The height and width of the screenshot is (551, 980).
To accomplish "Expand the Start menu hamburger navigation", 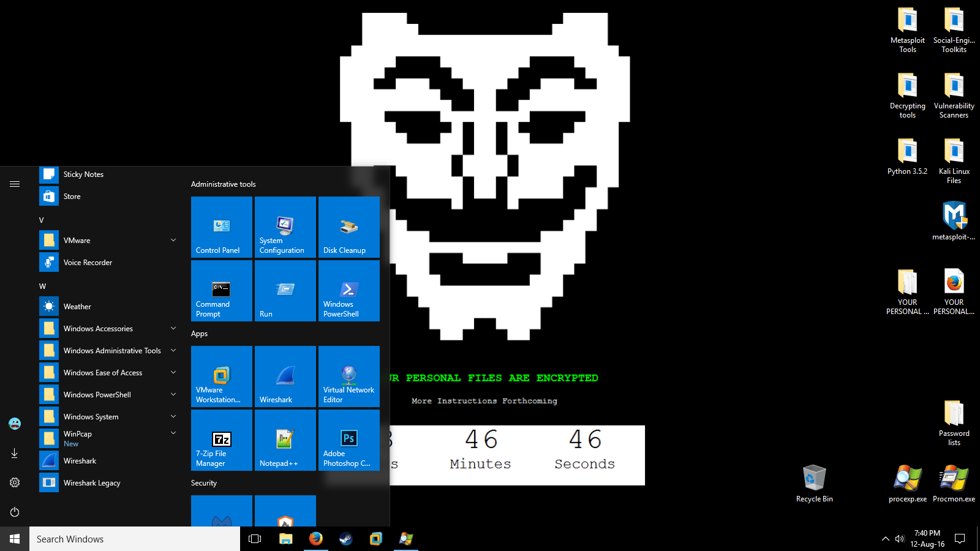I will point(15,184).
